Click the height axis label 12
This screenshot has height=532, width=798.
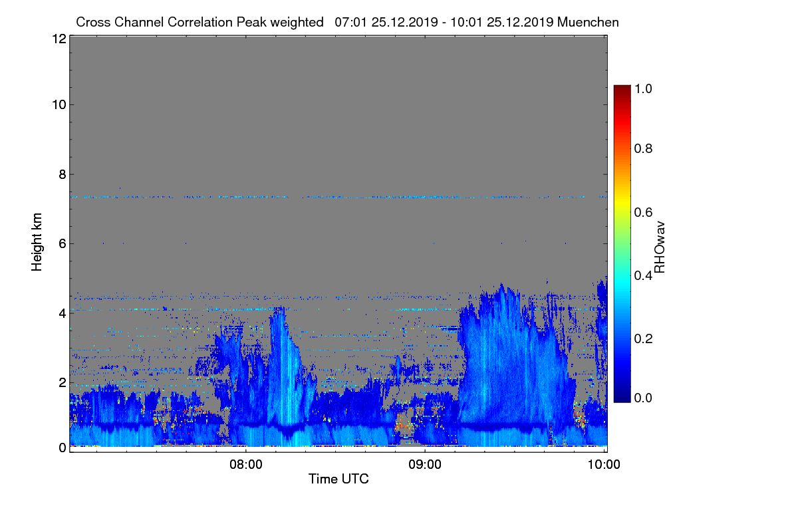[x=58, y=39]
